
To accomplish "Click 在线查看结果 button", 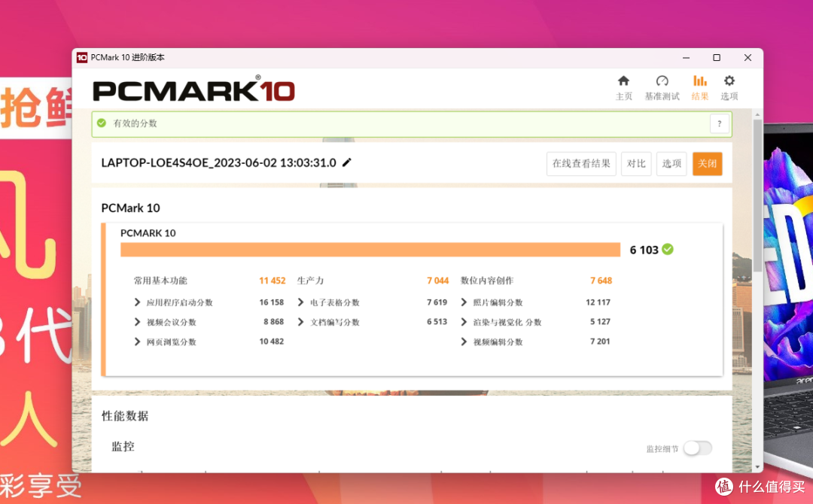I will tap(581, 164).
